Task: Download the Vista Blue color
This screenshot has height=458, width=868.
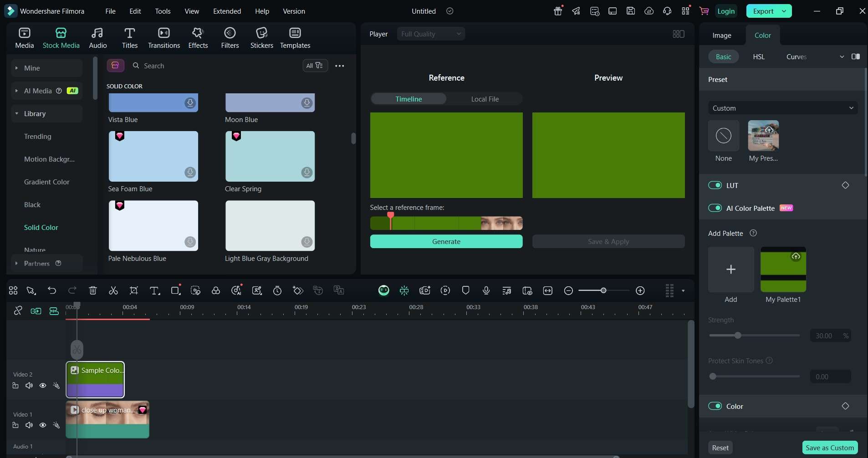Action: point(190,103)
